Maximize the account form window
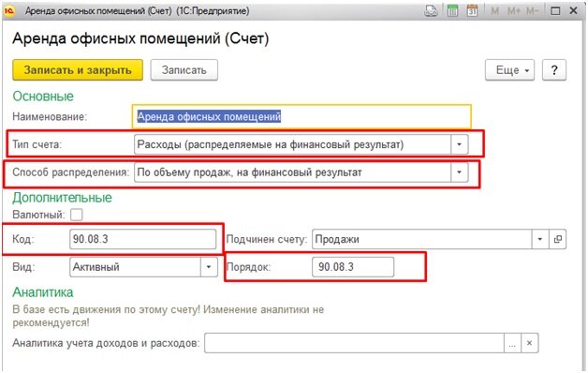Image resolution: width=588 pixels, height=373 pixels. click(x=555, y=11)
